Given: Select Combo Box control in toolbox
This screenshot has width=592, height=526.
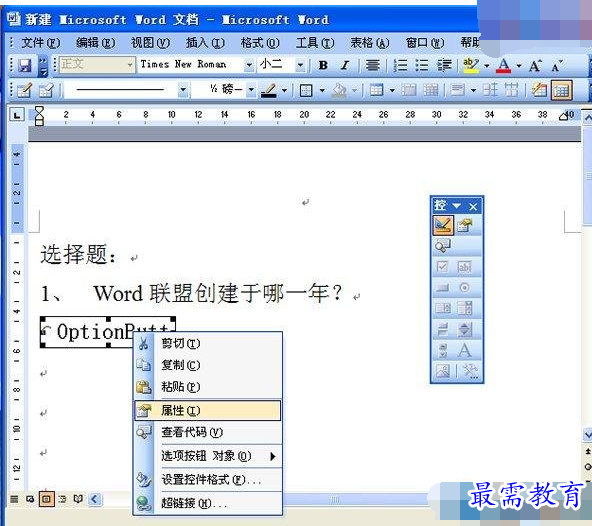Looking at the screenshot, I should point(465,308).
